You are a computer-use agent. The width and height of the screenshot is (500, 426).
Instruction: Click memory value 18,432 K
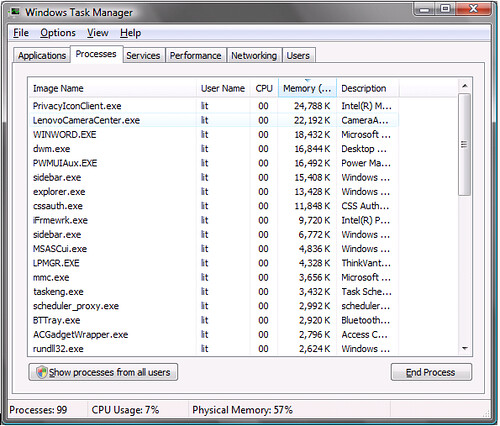coord(312,135)
